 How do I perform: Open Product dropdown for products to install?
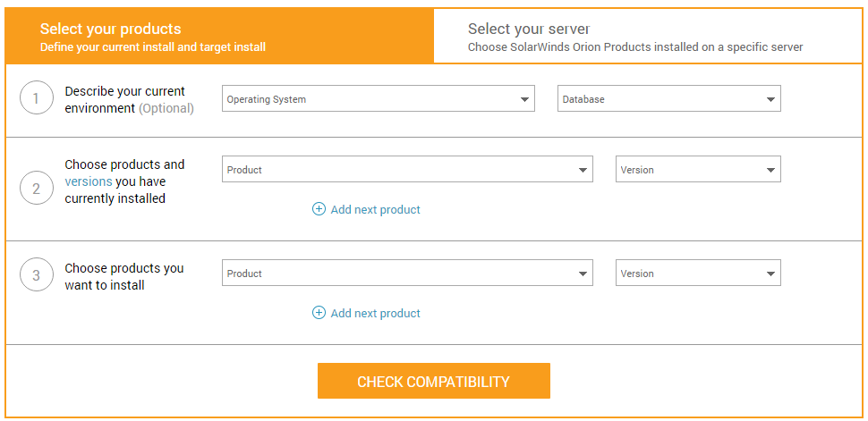coord(406,274)
